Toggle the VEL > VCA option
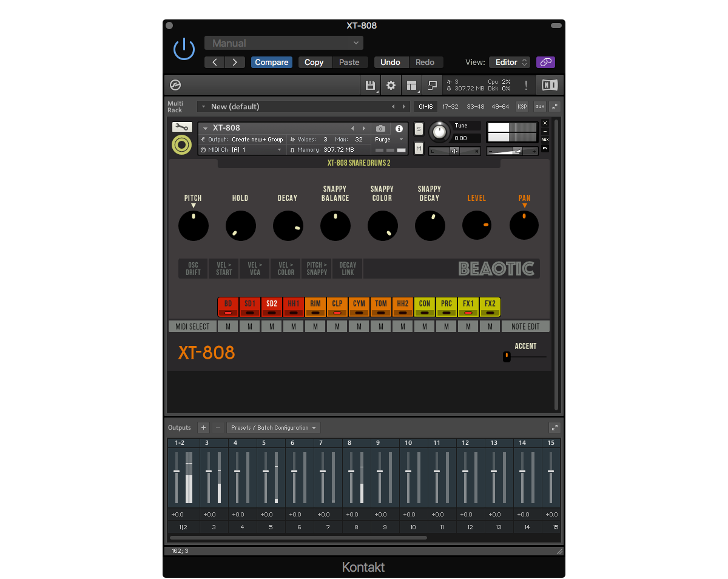 pyautogui.click(x=255, y=269)
